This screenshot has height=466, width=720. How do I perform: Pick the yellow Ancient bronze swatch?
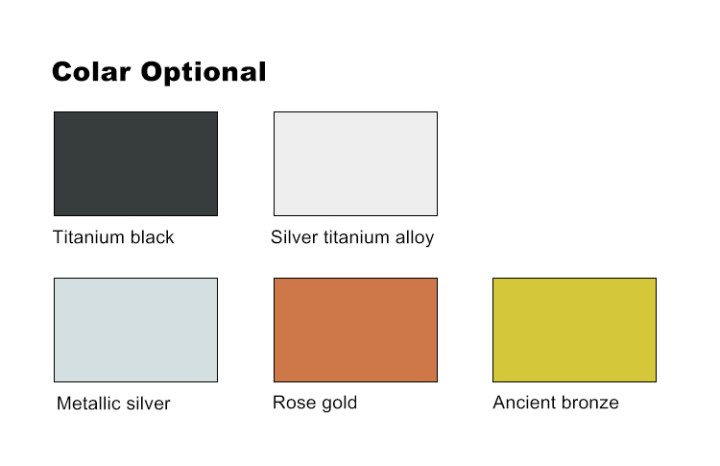click(x=574, y=330)
